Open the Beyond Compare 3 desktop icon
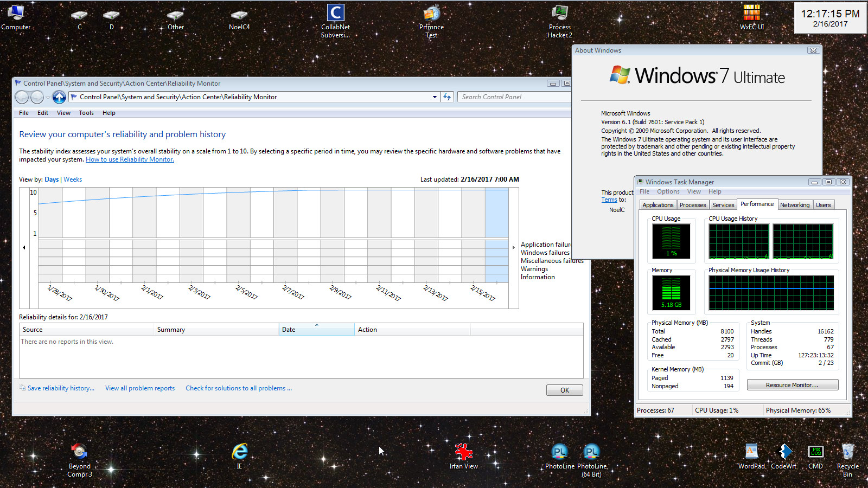Viewport: 868px width, 488px height. (79, 460)
